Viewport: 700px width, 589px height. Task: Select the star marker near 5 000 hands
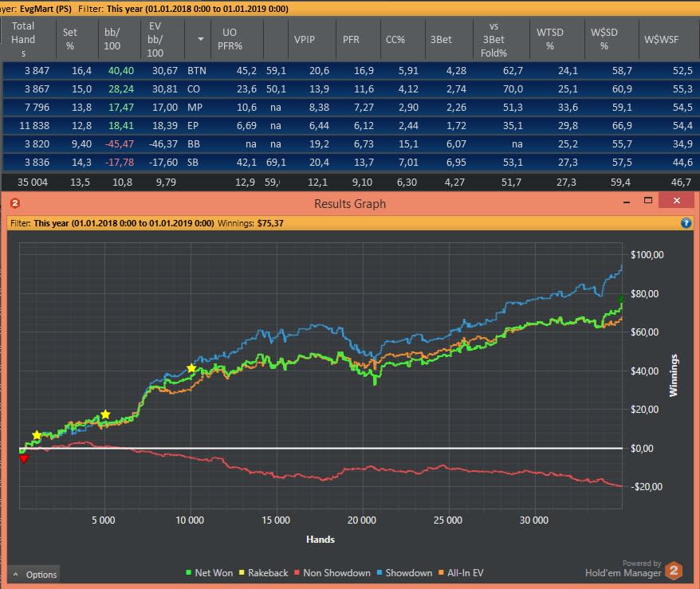pos(105,414)
